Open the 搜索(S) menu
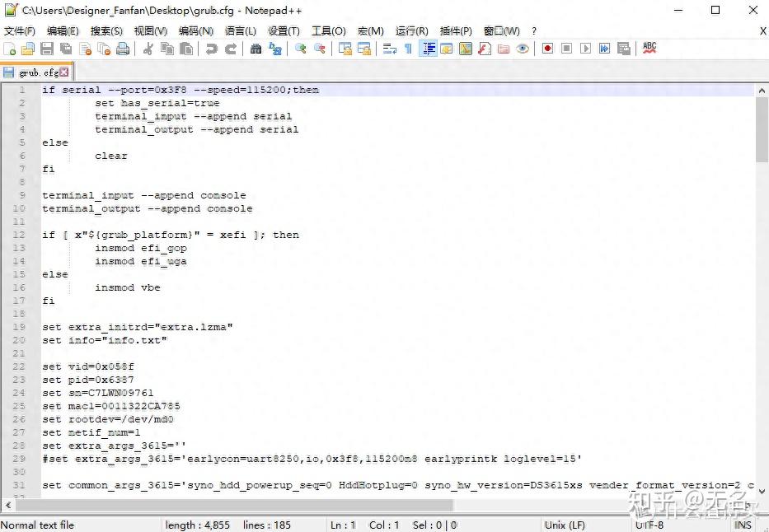This screenshot has width=769, height=532. pos(106,30)
